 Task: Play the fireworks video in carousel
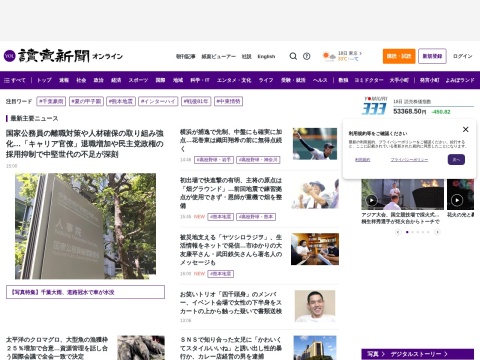pos(457,200)
